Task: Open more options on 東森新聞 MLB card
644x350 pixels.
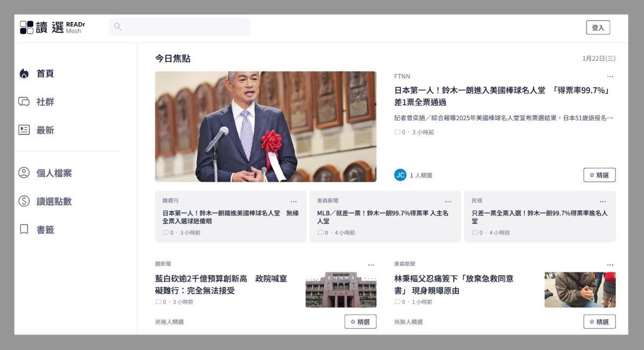Action: [448, 201]
